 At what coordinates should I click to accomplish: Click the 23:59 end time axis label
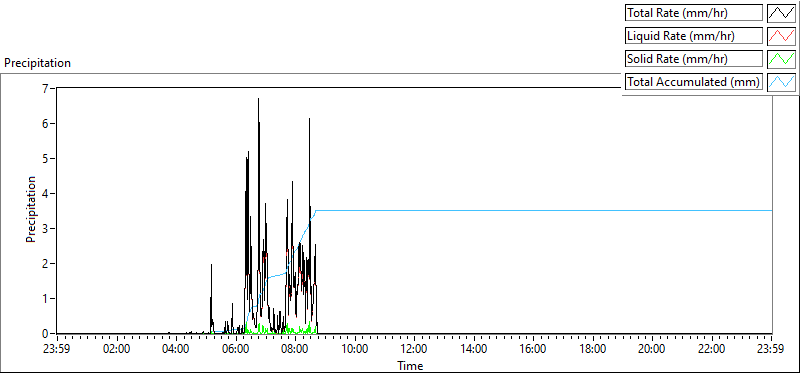coord(772,350)
